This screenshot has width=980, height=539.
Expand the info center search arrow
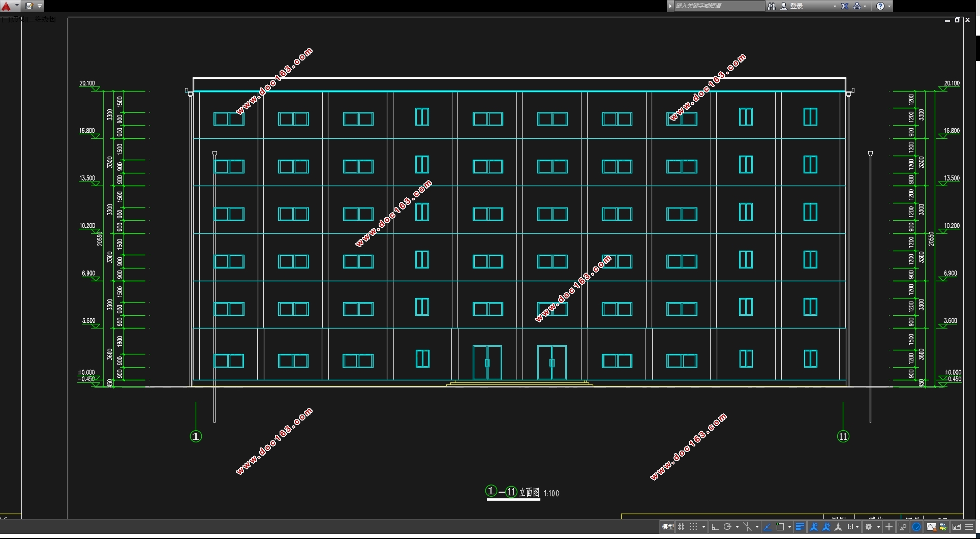670,6
